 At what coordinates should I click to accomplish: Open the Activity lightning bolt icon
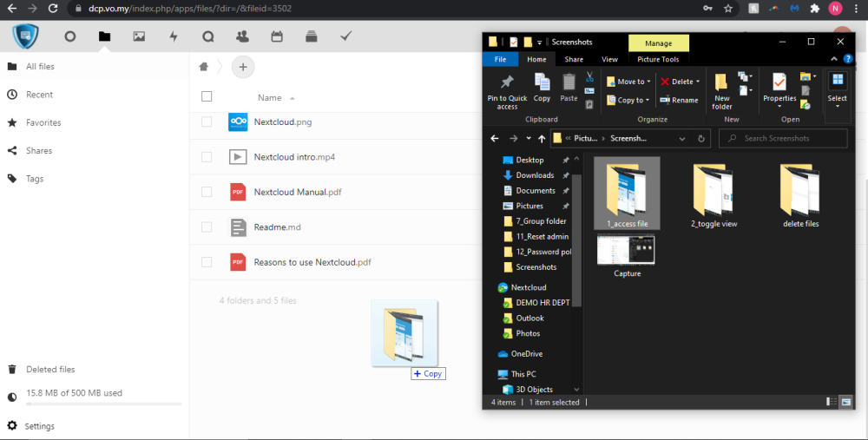[x=174, y=36]
